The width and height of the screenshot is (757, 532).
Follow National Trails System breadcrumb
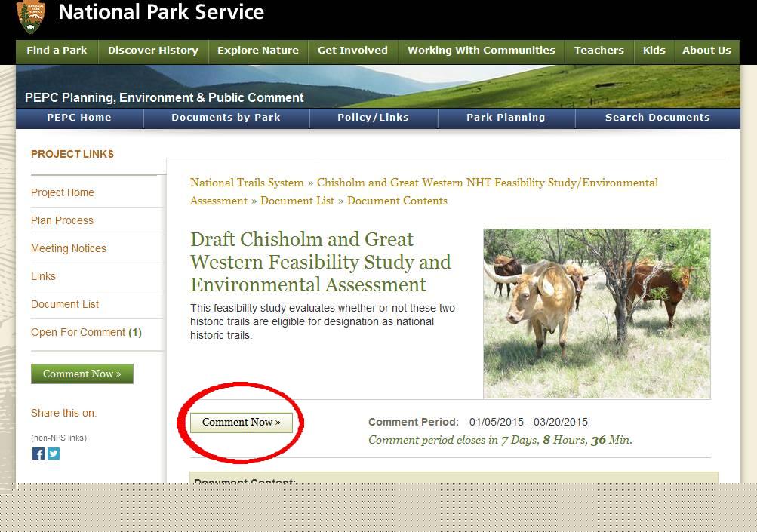[x=247, y=183]
